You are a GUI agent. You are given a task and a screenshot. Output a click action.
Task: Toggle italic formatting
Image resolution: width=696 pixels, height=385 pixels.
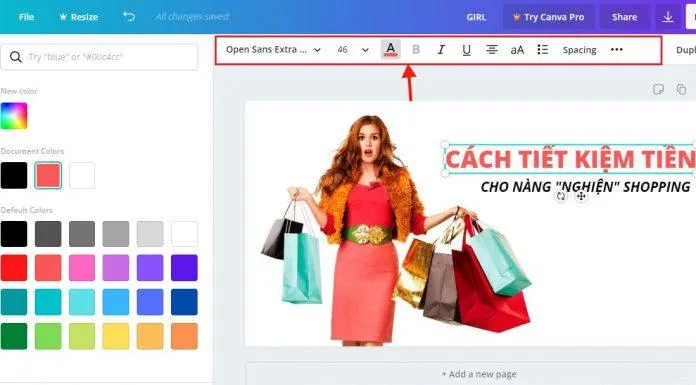(x=441, y=49)
